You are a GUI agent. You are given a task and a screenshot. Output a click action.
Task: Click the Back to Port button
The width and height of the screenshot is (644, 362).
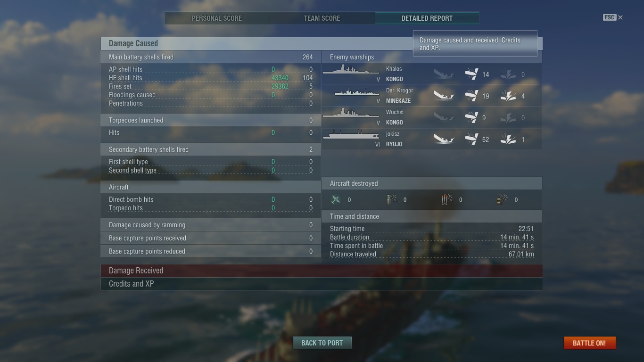coord(322,343)
